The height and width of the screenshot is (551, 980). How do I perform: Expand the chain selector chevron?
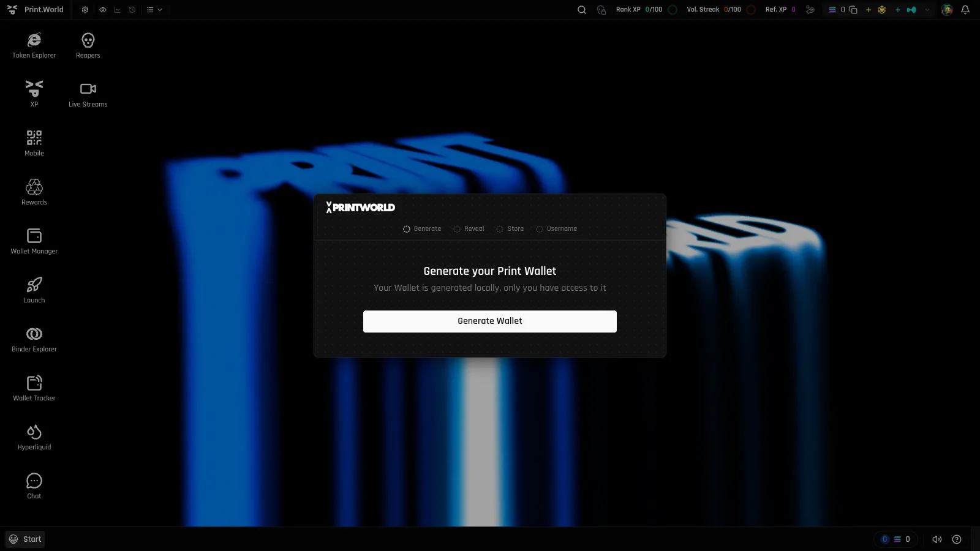coord(927,10)
